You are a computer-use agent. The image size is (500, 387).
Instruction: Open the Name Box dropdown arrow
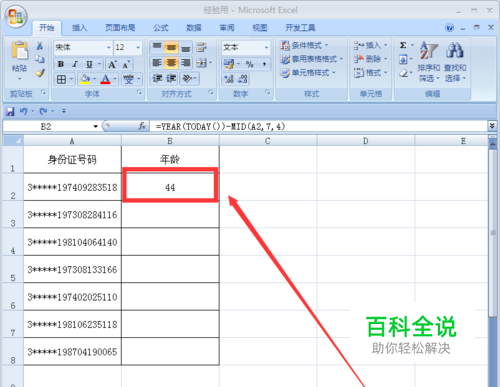point(96,126)
